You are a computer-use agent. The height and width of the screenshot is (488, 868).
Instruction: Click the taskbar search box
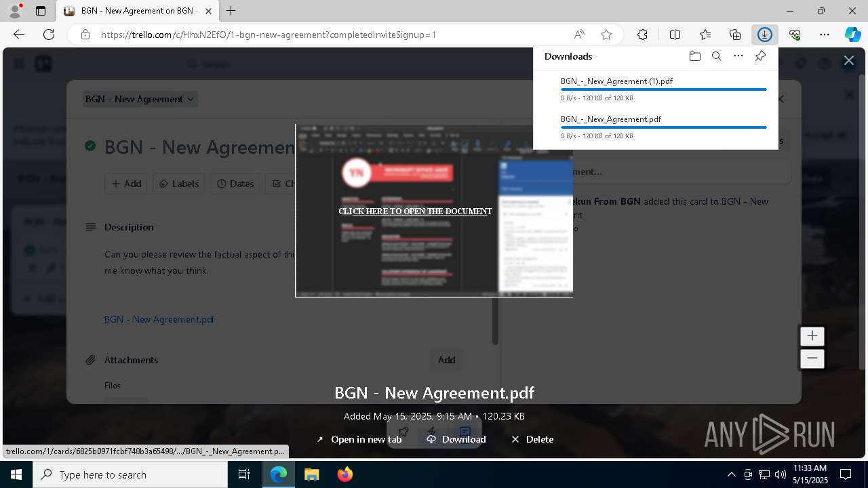[130, 474]
